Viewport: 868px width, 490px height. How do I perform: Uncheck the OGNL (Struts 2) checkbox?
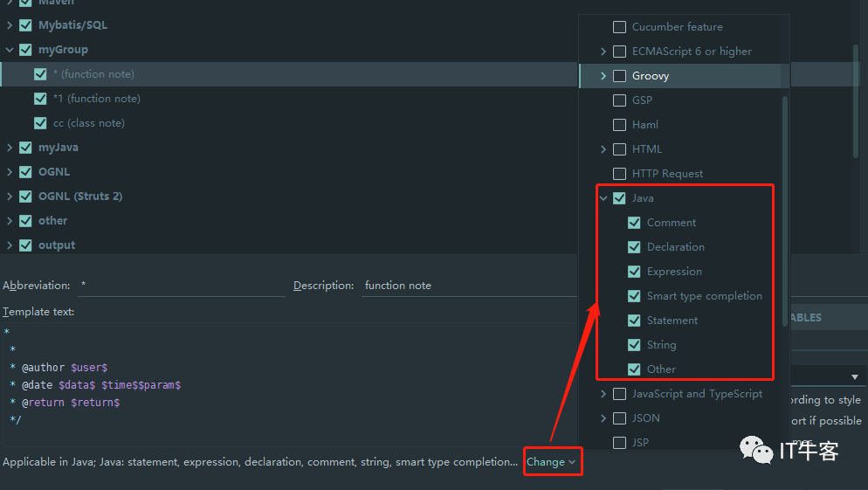[25, 196]
